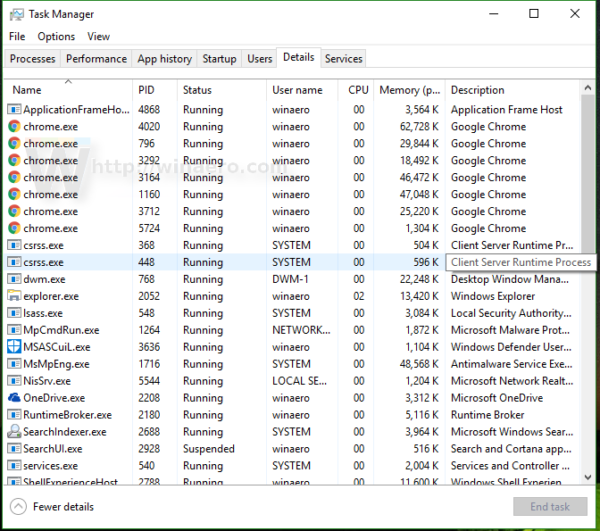
Task: Click the SearchIndexer.exe icon
Action: 14,432
